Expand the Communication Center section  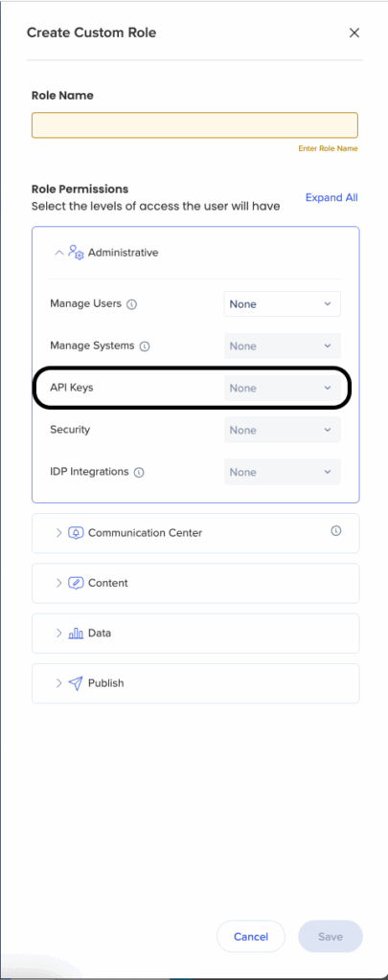coord(195,533)
